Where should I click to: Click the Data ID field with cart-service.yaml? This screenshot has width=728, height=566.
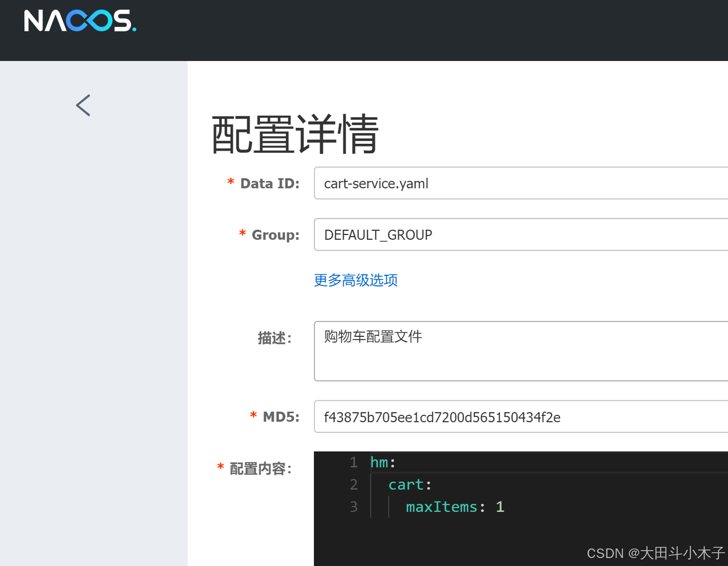tap(521, 183)
